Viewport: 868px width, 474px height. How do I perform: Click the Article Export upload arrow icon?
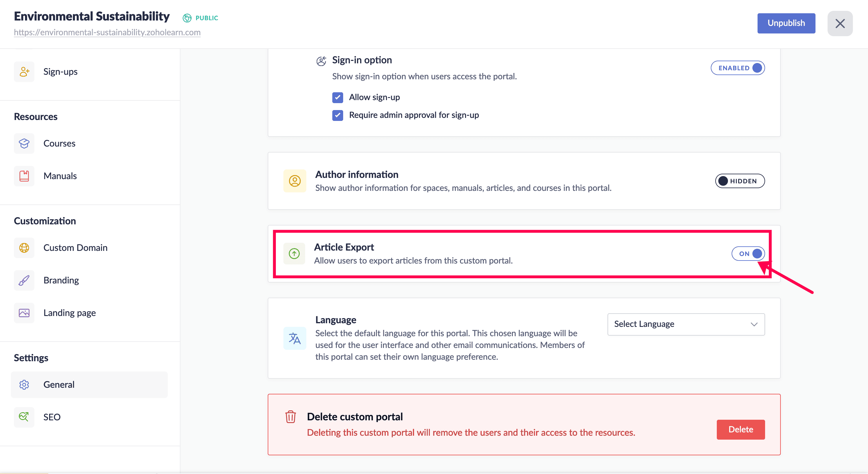294,254
